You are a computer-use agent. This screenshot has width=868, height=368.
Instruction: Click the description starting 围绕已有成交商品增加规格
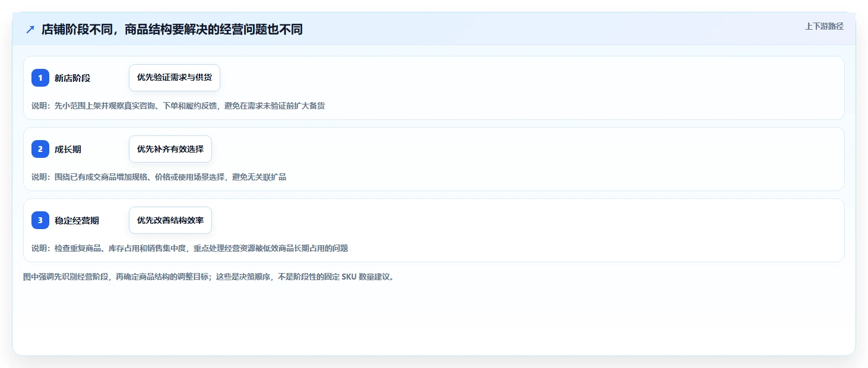click(x=159, y=177)
